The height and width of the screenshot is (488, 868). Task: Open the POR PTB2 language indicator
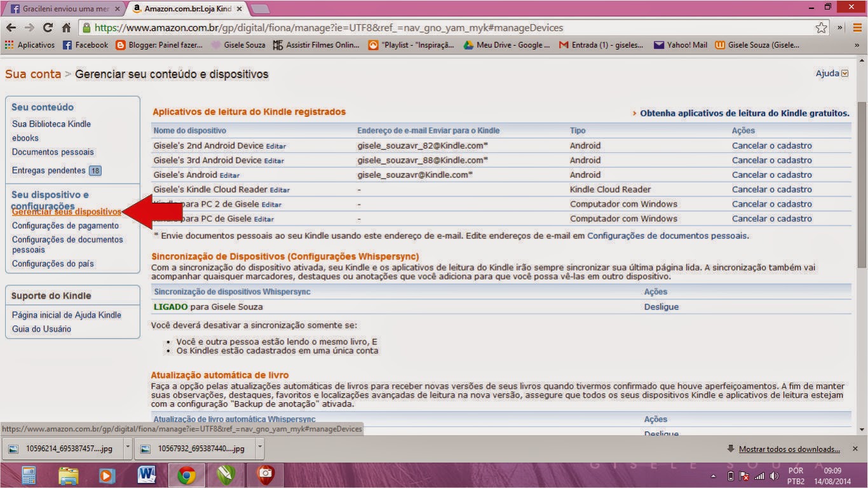pyautogui.click(x=796, y=476)
